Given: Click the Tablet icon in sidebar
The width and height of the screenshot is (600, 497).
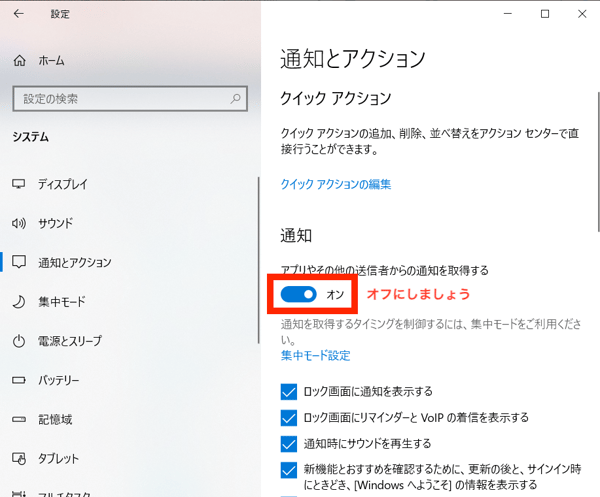Looking at the screenshot, I should pyautogui.click(x=18, y=458).
